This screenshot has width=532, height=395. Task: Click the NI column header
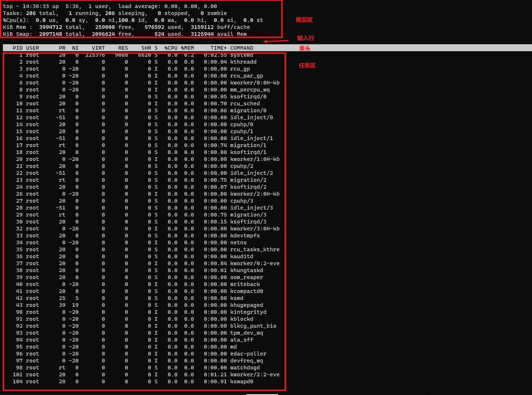pyautogui.click(x=75, y=48)
